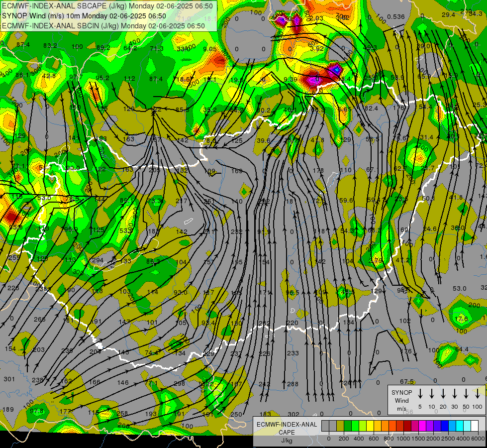Click the 400 tick label in the CAPE legend
The width and height of the screenshot is (487, 448).
pos(359,439)
